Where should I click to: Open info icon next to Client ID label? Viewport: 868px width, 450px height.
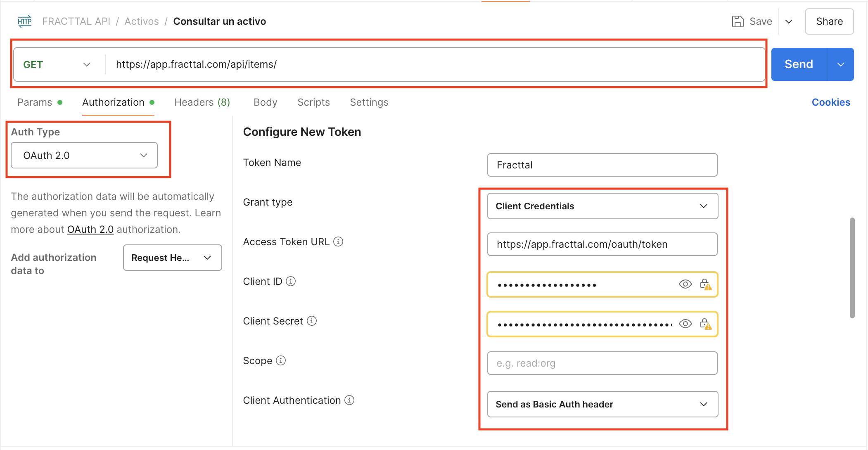(x=291, y=281)
